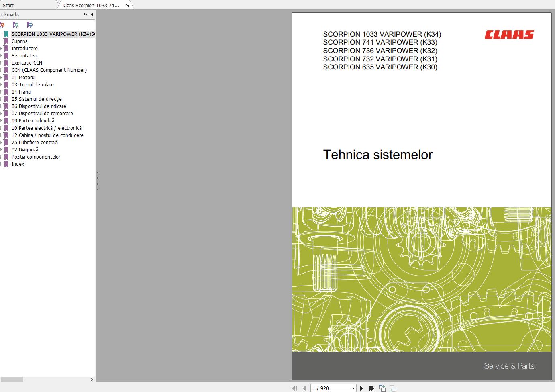The image size is (555, 392).
Task: Delete the selected bookmark
Action: (x=2, y=25)
